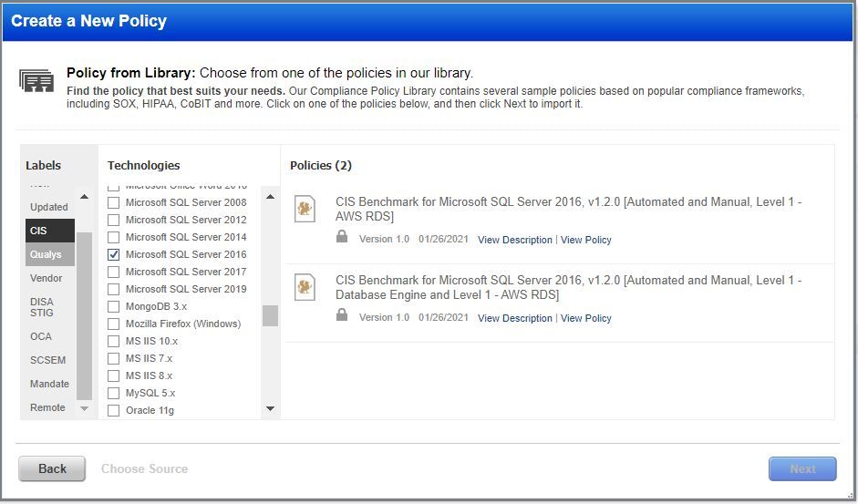Open View Policy for the first policy
The height and width of the screenshot is (504, 858).
pos(586,240)
